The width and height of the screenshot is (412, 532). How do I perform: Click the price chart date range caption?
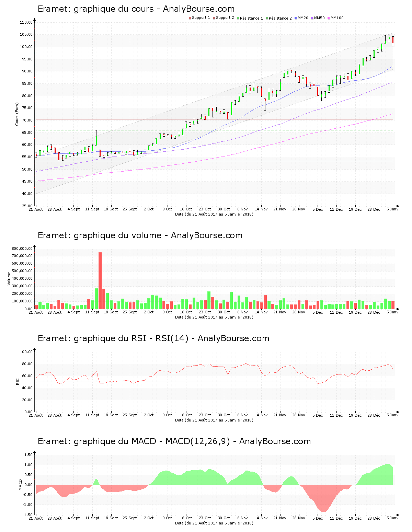click(214, 214)
